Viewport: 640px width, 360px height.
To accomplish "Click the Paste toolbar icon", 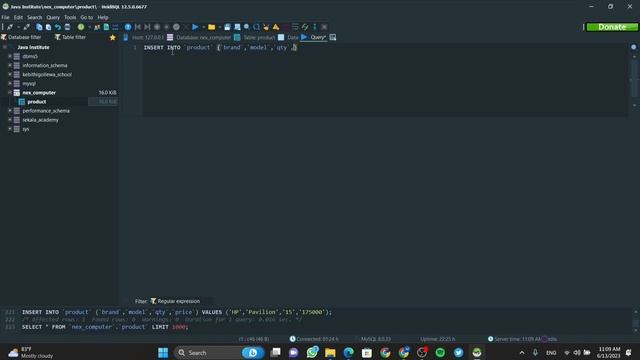I will pos(48,27).
